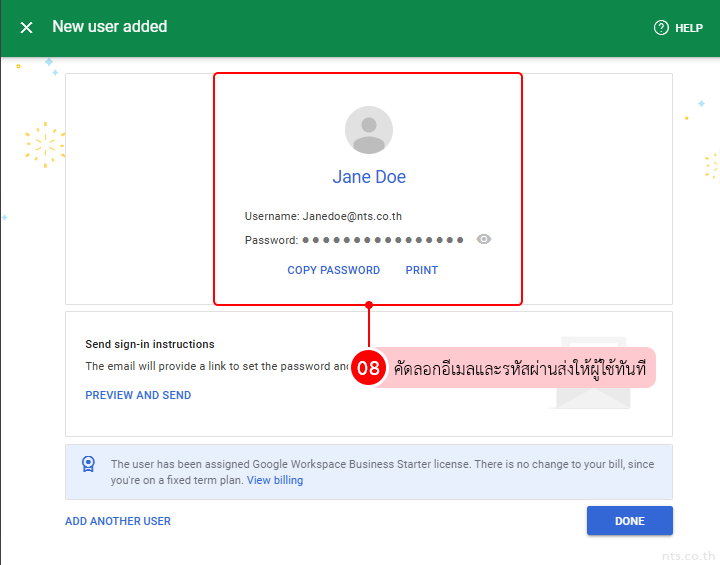Click Jane Doe's avatar icon
Viewport: 720px width, 565px height.
tap(369, 130)
